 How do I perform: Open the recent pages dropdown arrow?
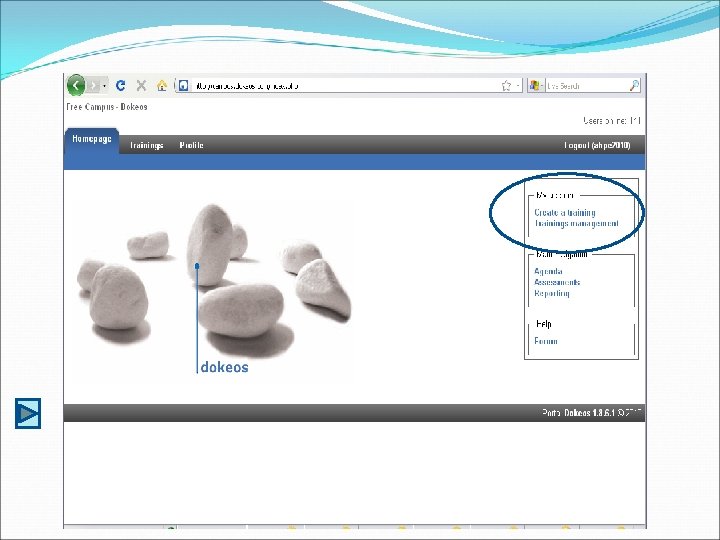click(x=105, y=86)
